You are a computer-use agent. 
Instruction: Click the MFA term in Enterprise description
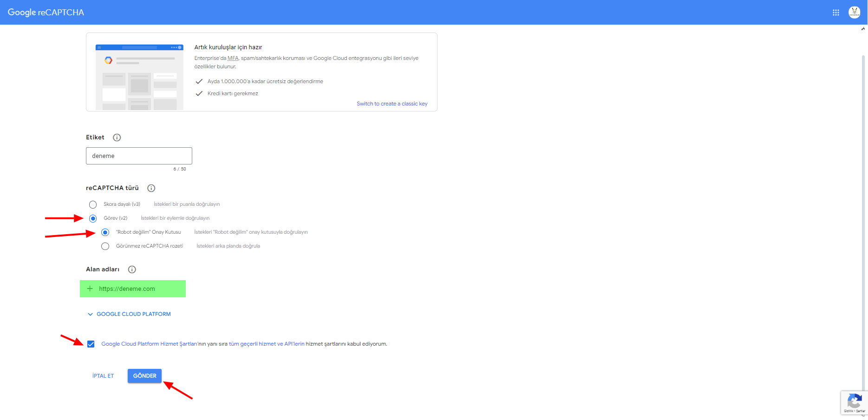pyautogui.click(x=233, y=58)
